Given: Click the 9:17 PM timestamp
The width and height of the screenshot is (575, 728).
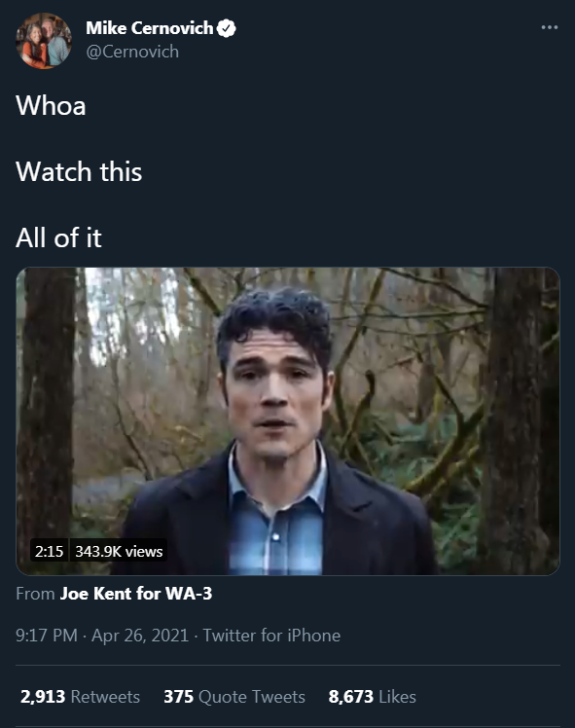Looking at the screenshot, I should [x=47, y=636].
